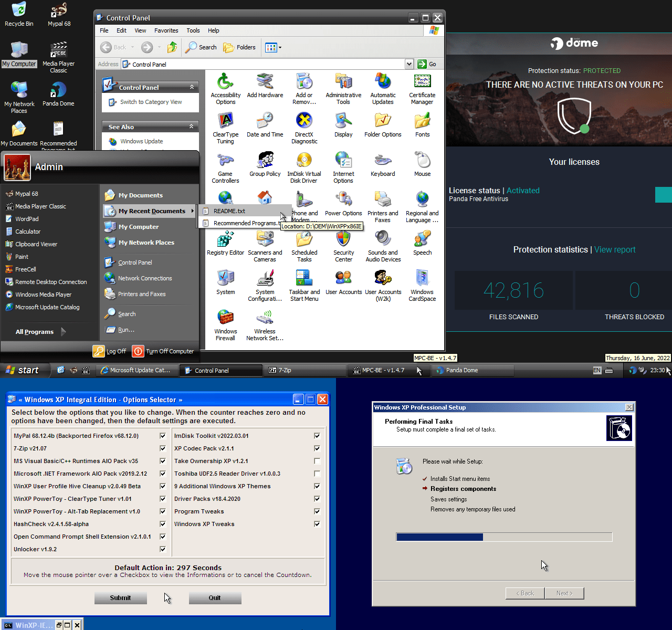Enable the Toshiba UDF2.5 Reader Driver option
The width and height of the screenshot is (672, 630).
coord(317,474)
